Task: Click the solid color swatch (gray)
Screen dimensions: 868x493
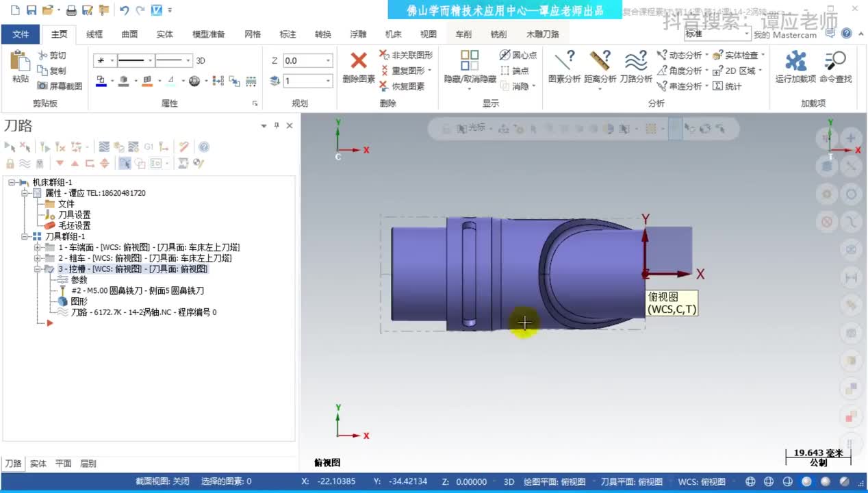Action: (123, 81)
